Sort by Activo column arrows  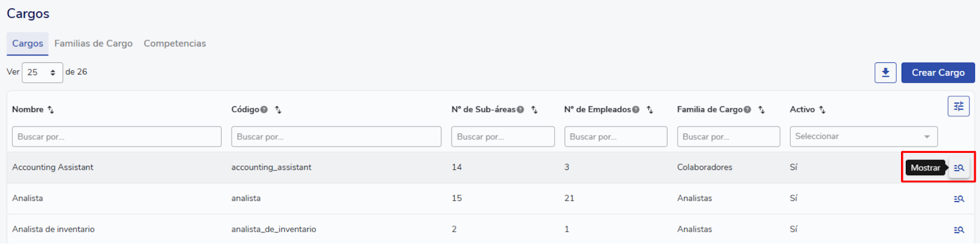(822, 110)
